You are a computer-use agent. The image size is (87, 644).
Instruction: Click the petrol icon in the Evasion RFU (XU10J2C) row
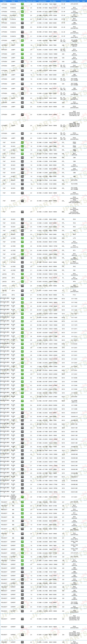point(22,8)
